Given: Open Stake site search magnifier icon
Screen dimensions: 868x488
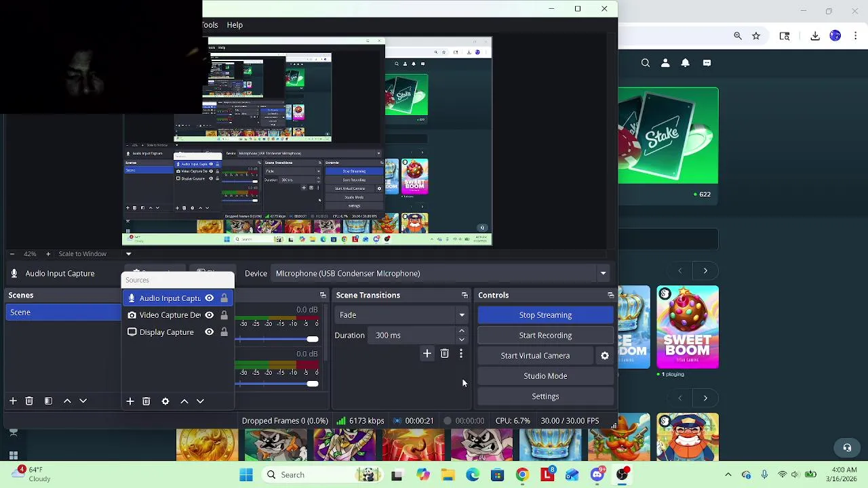Looking at the screenshot, I should coord(646,63).
